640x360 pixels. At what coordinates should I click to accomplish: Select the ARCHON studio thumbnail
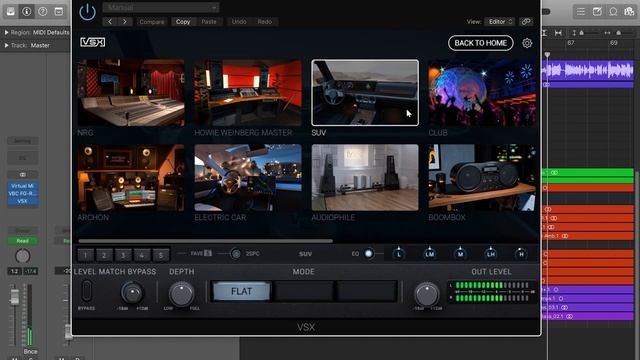(131, 178)
